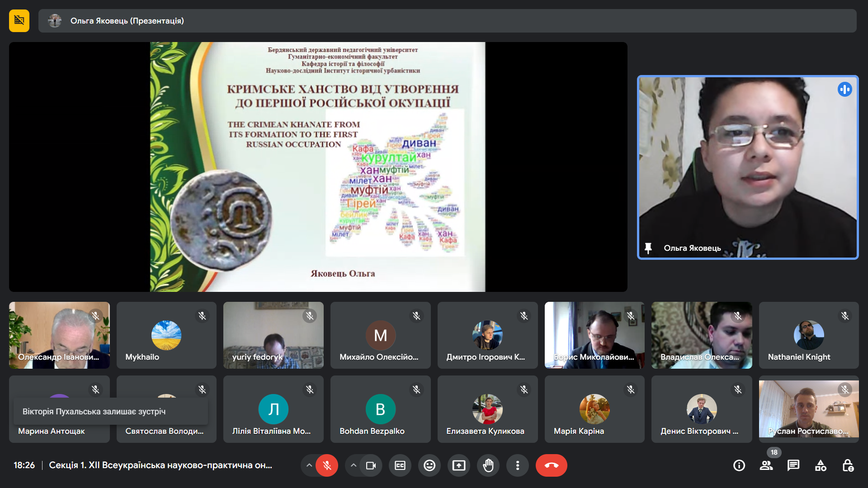Open the activities shapes icon

click(x=821, y=465)
